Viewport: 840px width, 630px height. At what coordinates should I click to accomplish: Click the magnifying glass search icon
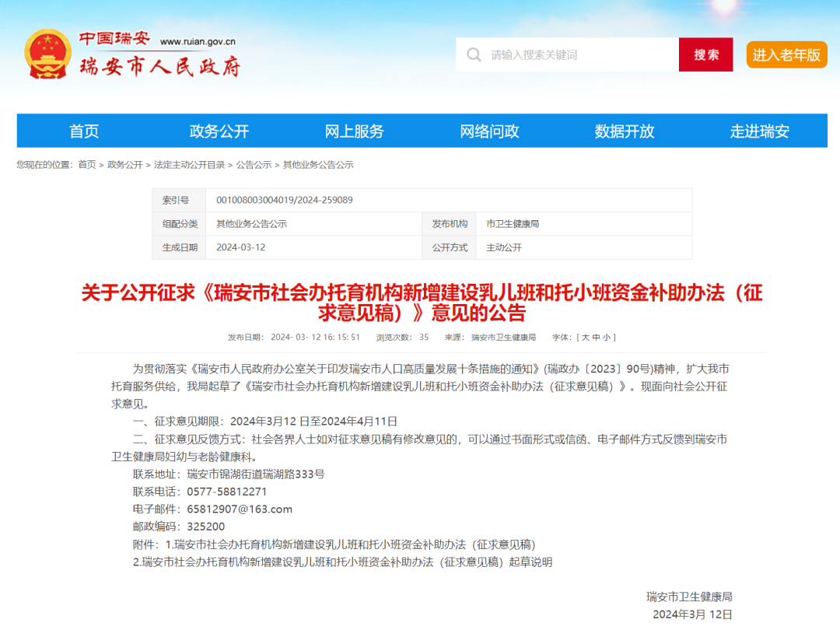coord(474,54)
